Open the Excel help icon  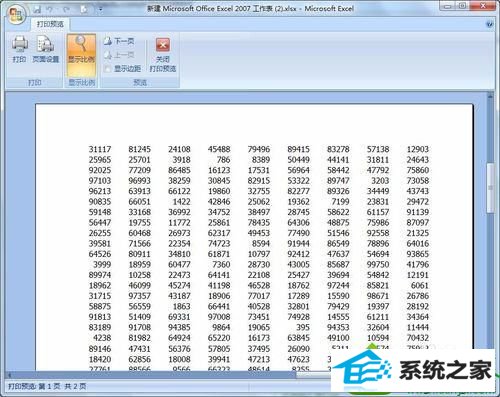coord(489,24)
